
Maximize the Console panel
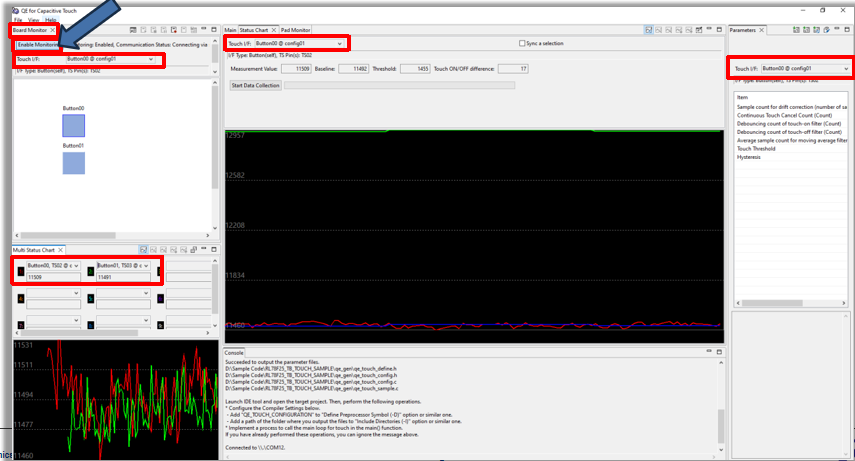(x=719, y=352)
